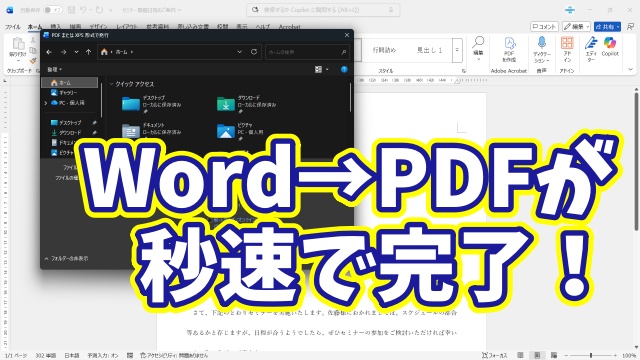Collapse the Quick Access section
This screenshot has width=640, height=360.
111,84
